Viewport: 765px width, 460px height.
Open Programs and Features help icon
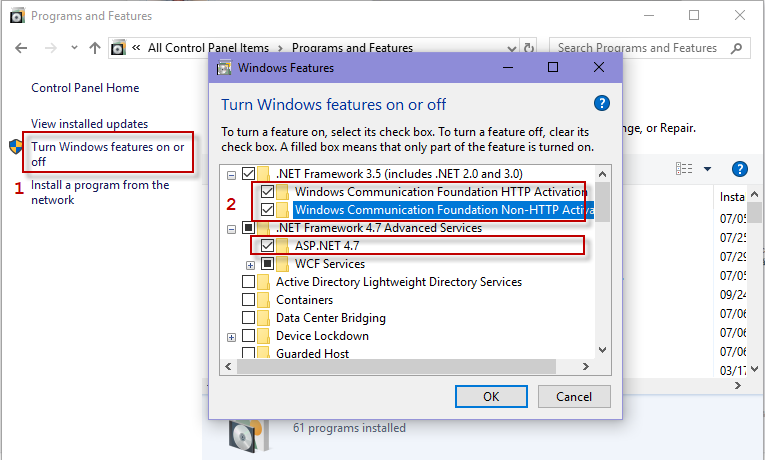click(x=740, y=169)
